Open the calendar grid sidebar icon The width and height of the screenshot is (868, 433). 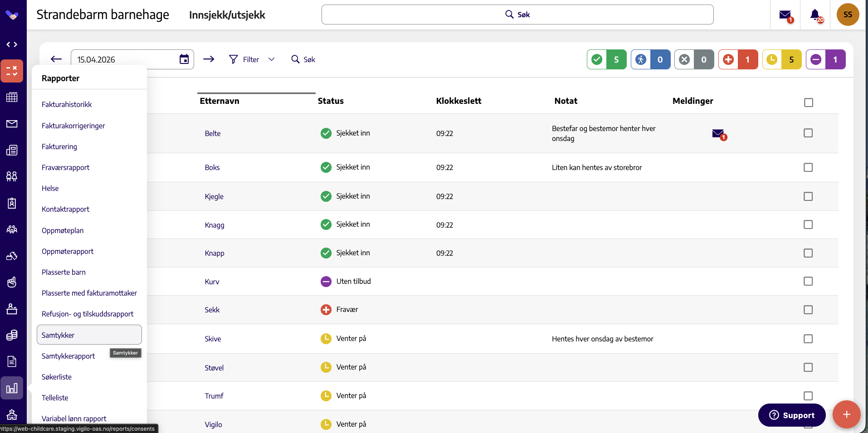[x=12, y=97]
